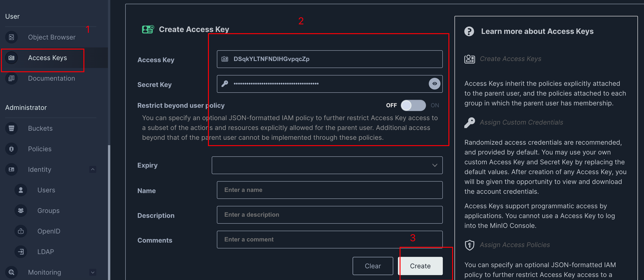Click the Create button

(421, 266)
